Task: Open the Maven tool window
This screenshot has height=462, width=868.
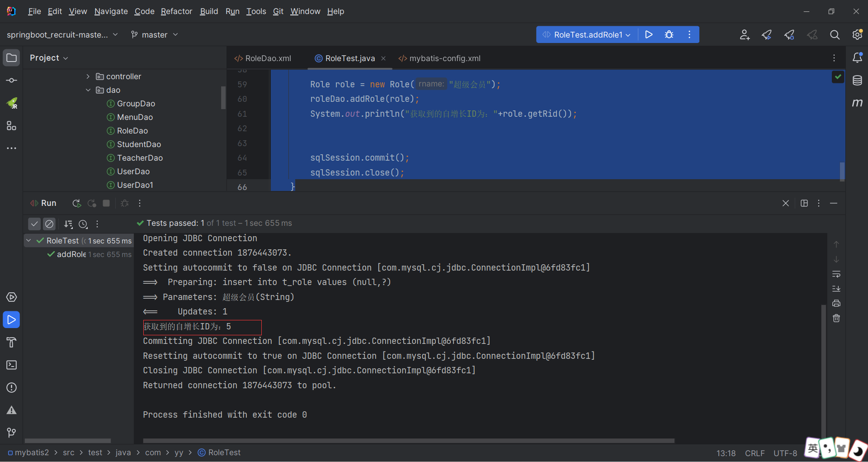Action: click(858, 103)
